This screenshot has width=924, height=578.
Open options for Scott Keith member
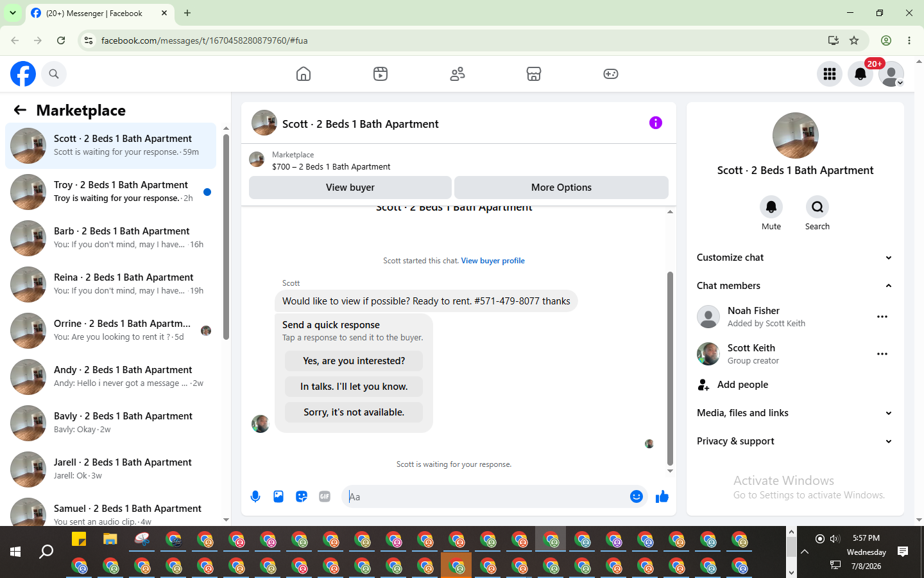pyautogui.click(x=882, y=354)
